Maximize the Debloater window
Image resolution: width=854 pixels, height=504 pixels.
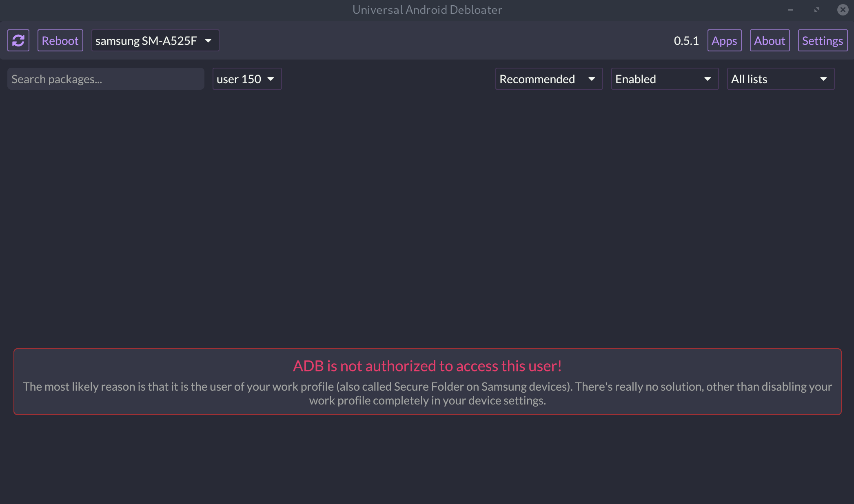[x=816, y=10]
